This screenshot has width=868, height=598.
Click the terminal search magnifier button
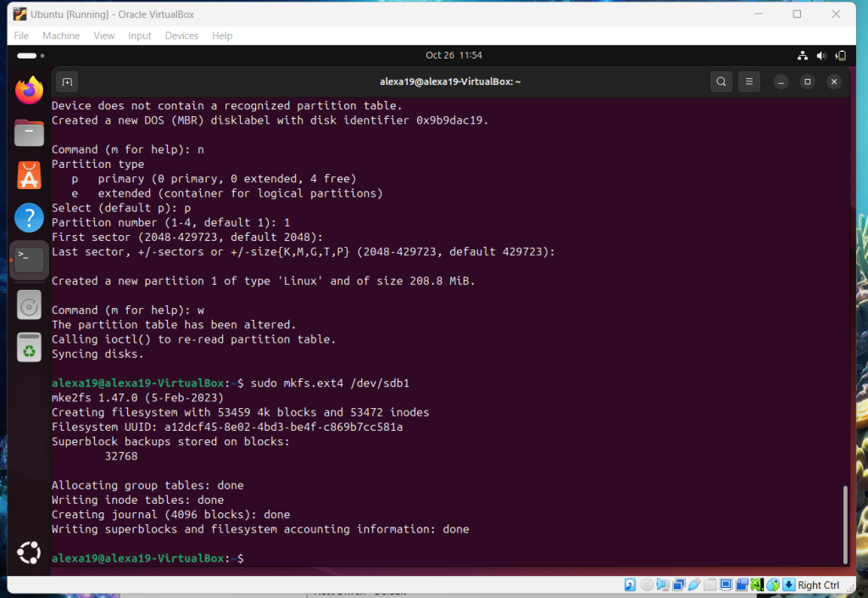click(721, 81)
